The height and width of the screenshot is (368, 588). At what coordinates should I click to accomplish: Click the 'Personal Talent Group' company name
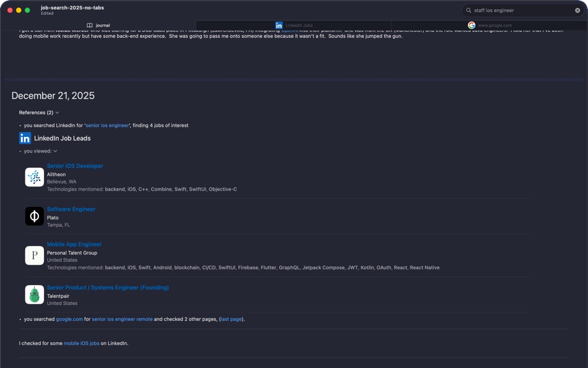72,253
